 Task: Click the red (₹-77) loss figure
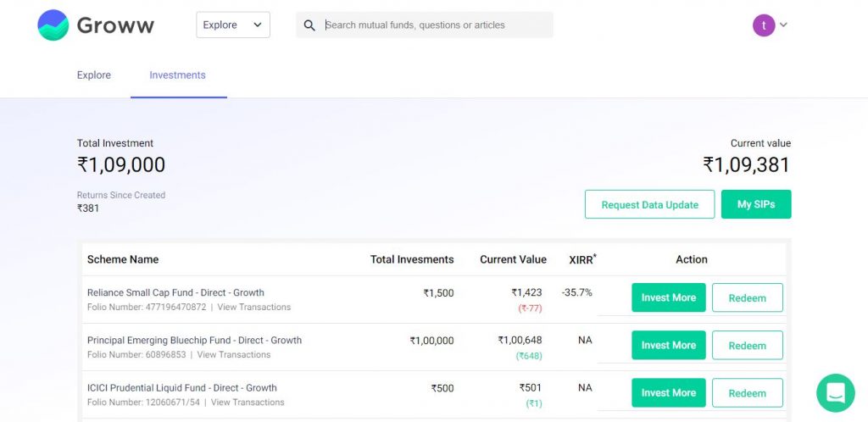point(531,308)
